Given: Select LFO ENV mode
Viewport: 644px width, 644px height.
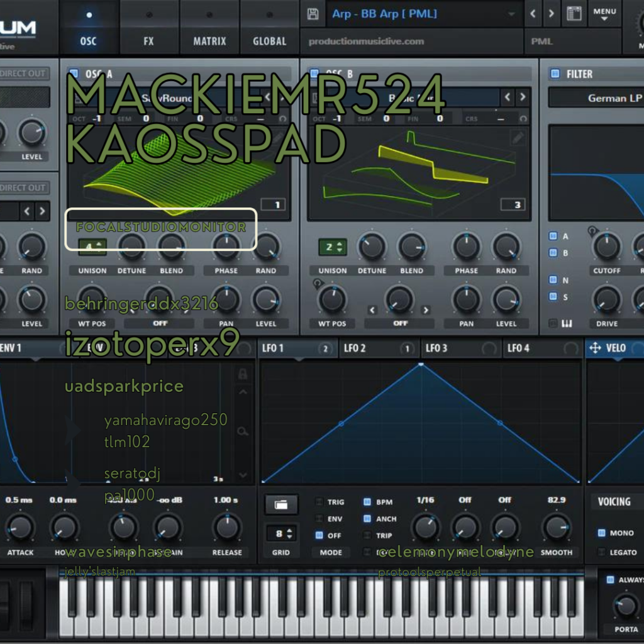Looking at the screenshot, I should pos(319,519).
